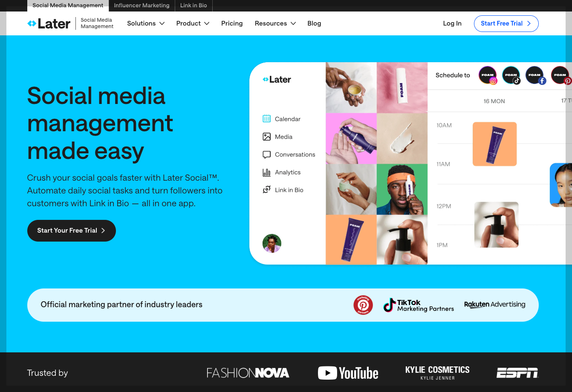Expand the Resources dropdown menu
The height and width of the screenshot is (392, 572).
275,23
